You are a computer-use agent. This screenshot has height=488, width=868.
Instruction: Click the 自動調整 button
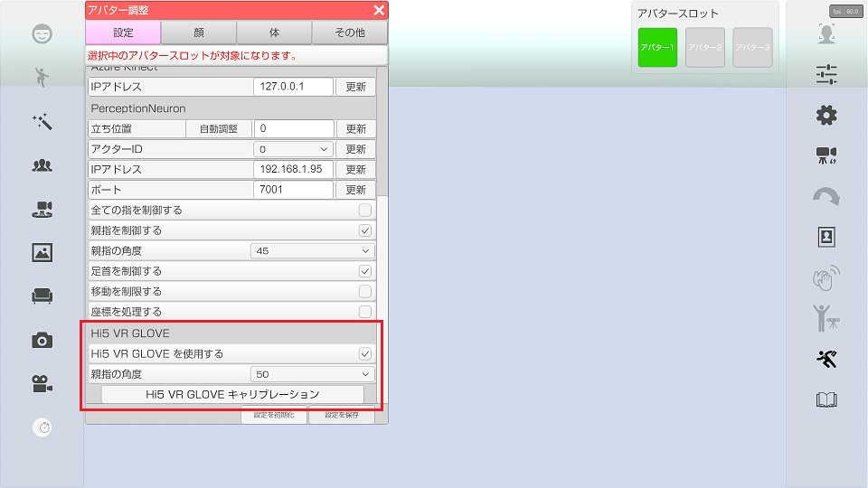(x=219, y=129)
